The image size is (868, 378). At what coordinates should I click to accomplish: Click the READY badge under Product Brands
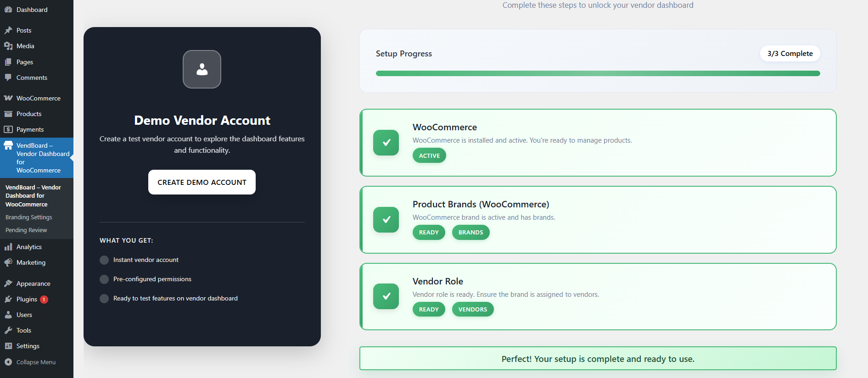point(429,233)
